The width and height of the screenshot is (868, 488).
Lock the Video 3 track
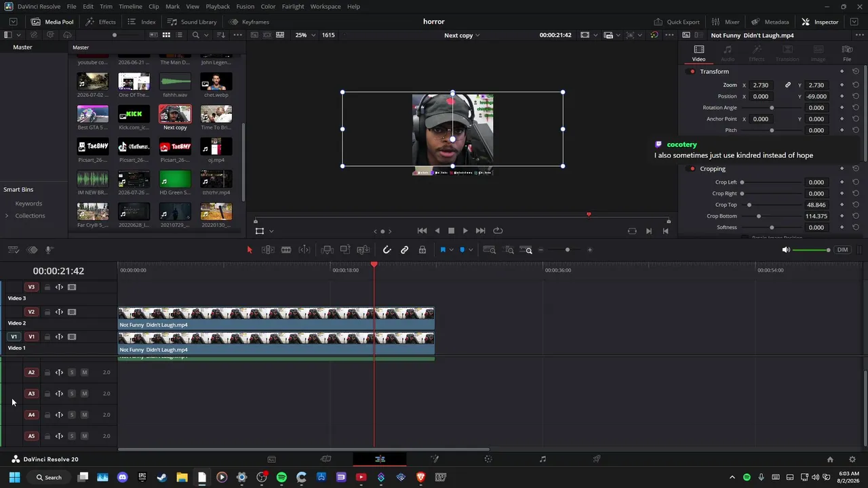pyautogui.click(x=47, y=287)
